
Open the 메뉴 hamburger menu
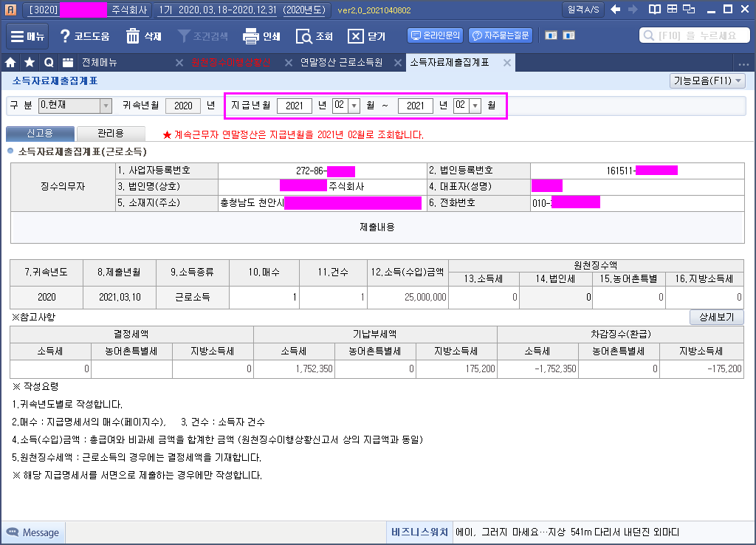pos(27,36)
